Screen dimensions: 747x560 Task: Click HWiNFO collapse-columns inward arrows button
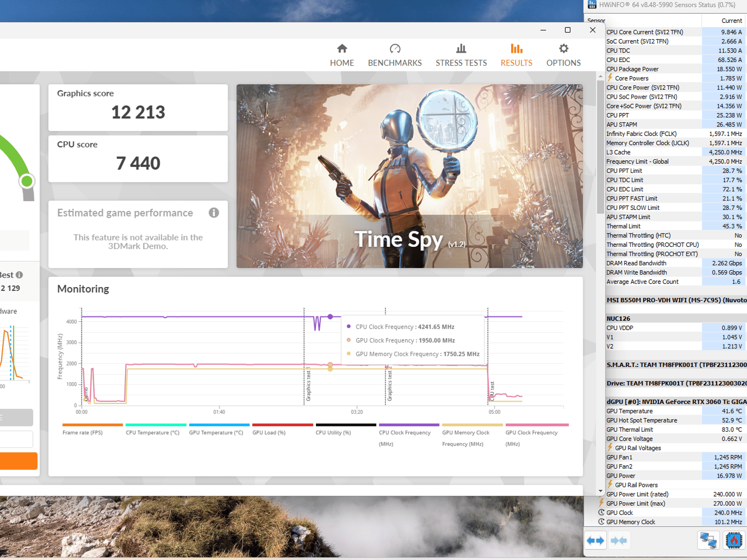click(x=619, y=540)
